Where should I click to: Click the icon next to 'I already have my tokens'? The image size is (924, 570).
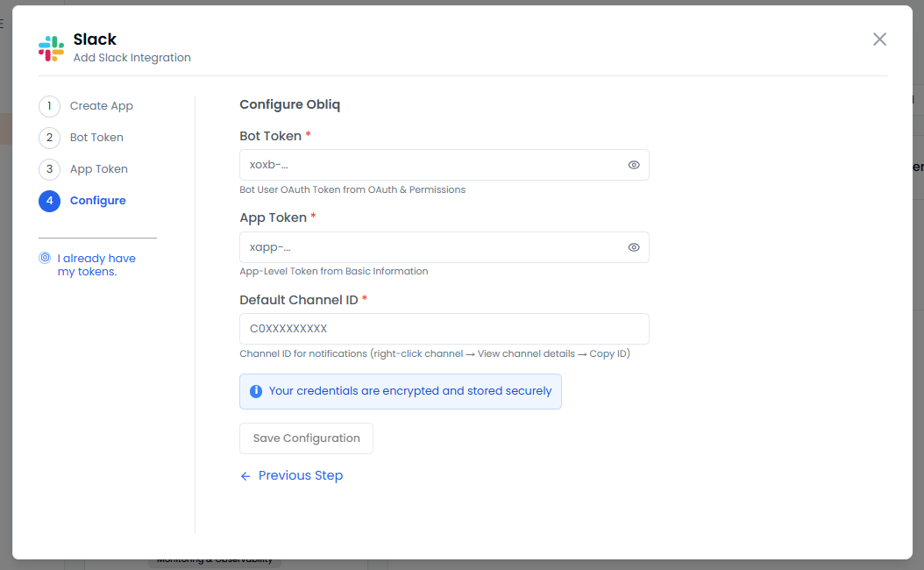click(45, 259)
